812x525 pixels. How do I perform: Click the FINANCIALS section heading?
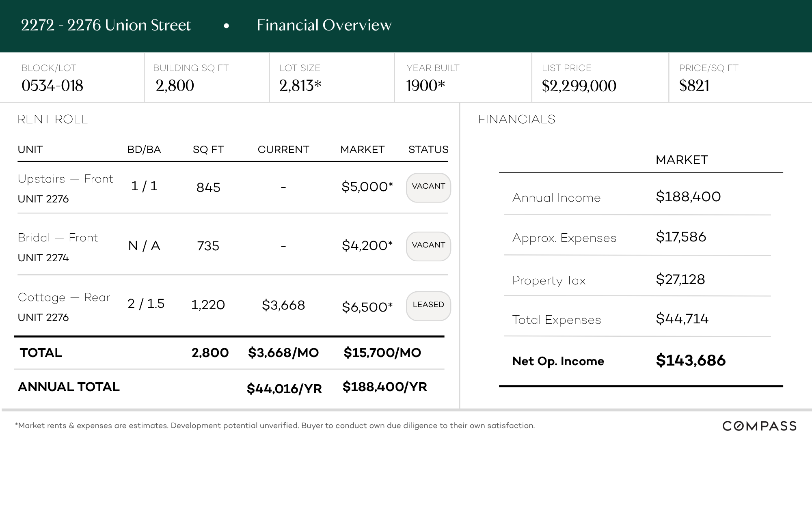[516, 119]
